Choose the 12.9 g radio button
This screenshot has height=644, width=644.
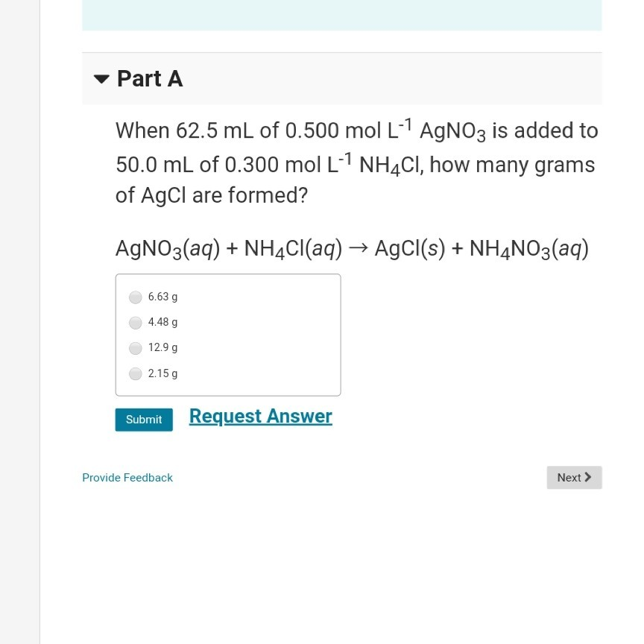point(135,347)
